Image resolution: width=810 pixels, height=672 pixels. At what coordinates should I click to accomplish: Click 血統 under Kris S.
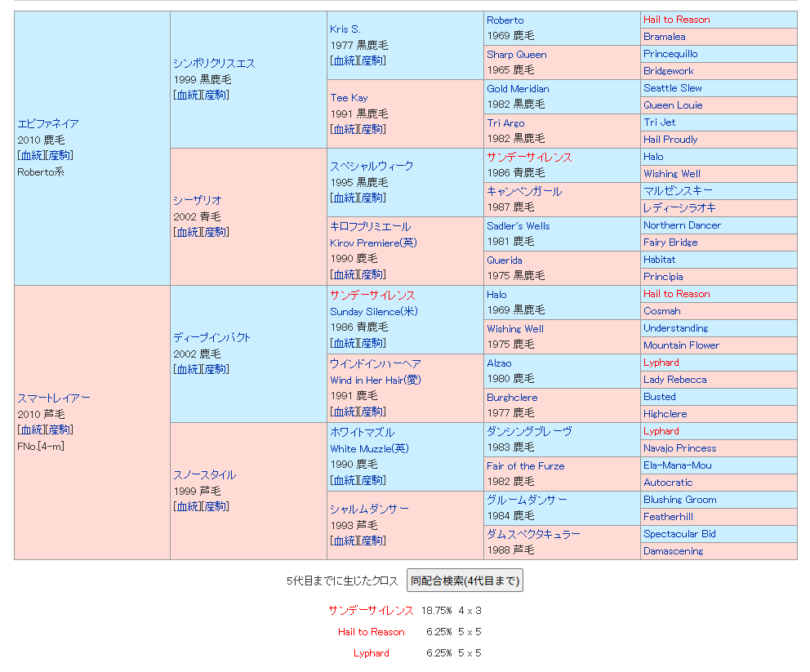tap(345, 61)
